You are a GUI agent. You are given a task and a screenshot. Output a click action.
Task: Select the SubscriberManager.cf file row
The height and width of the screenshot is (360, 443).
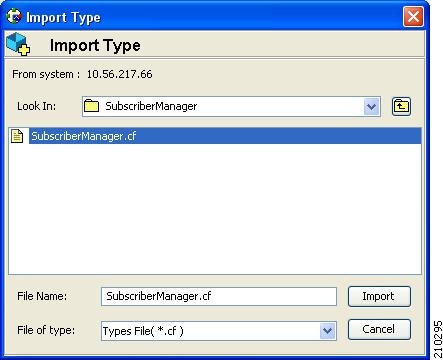pyautogui.click(x=215, y=136)
